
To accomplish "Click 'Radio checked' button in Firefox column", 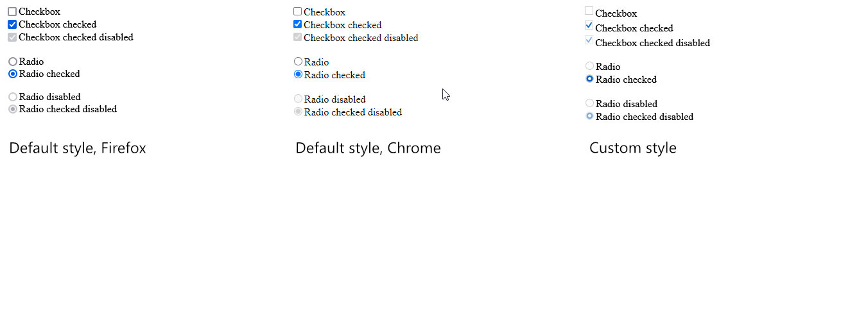I will (12, 74).
